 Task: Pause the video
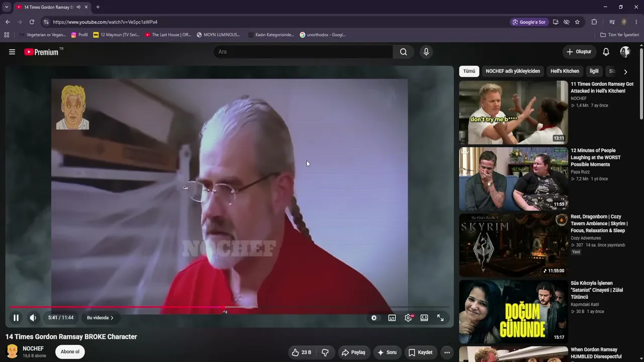pos(16,318)
